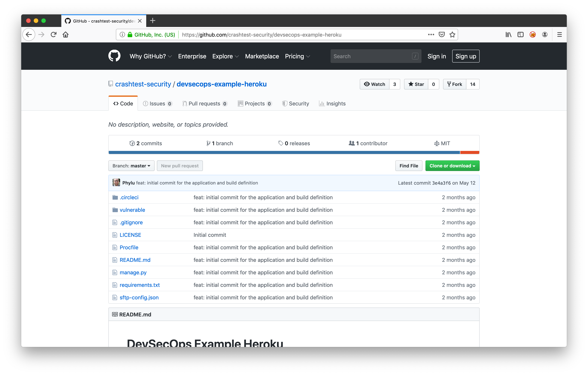Viewport: 588px width, 375px height.
Task: Toggle the sidebar view icon
Action: click(520, 35)
